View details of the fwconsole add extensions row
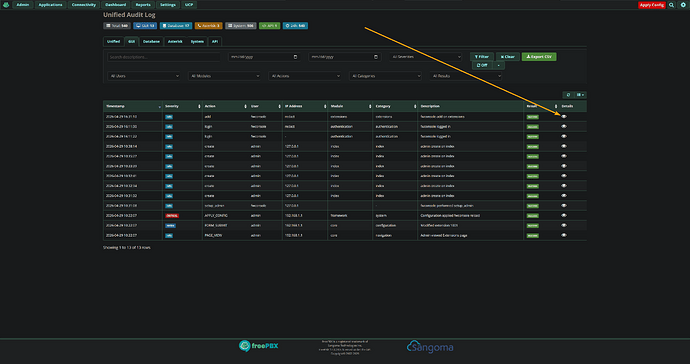Image resolution: width=690 pixels, height=364 pixels. pos(564,117)
